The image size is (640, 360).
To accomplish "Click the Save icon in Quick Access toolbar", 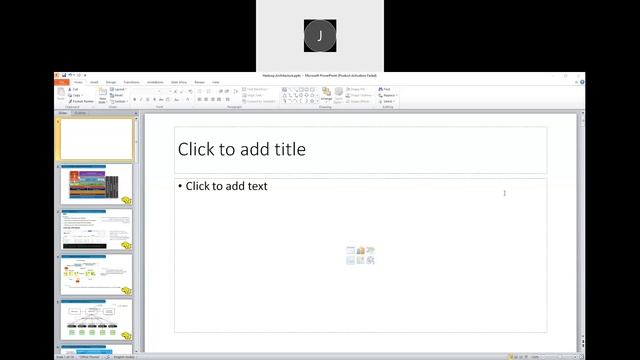I will click(x=64, y=75).
